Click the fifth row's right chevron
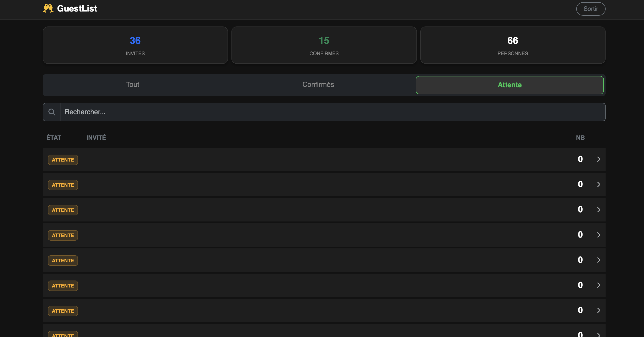 (598, 260)
